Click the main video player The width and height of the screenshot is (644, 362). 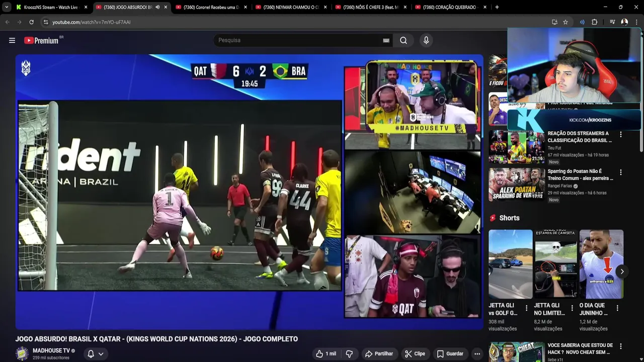249,192
